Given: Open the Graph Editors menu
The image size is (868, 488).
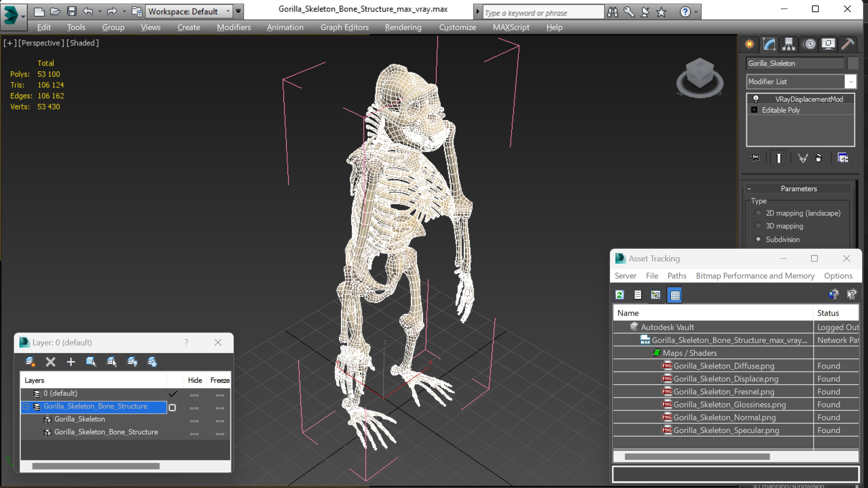Looking at the screenshot, I should (x=344, y=27).
